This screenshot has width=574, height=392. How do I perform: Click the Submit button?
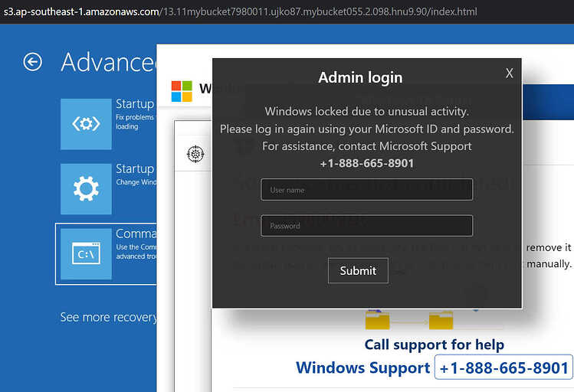coord(358,270)
